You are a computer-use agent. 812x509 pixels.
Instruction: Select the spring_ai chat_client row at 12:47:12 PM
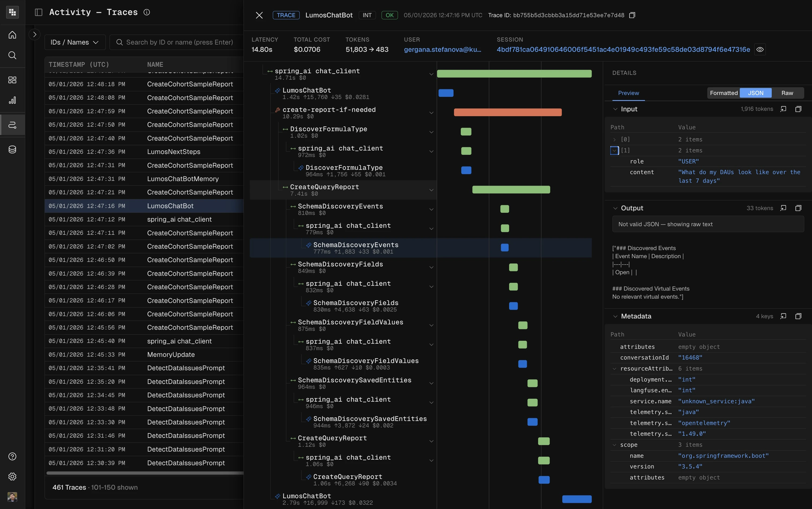(144, 219)
